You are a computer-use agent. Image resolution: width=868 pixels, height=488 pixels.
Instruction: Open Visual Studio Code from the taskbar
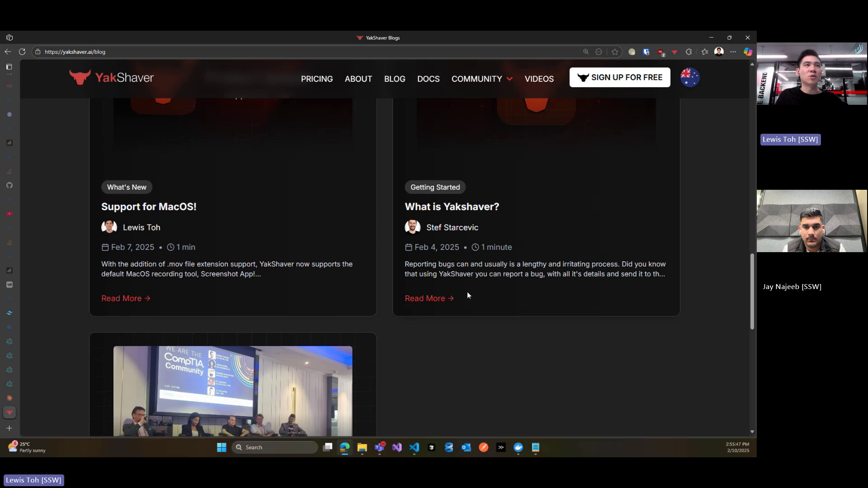coord(415,447)
